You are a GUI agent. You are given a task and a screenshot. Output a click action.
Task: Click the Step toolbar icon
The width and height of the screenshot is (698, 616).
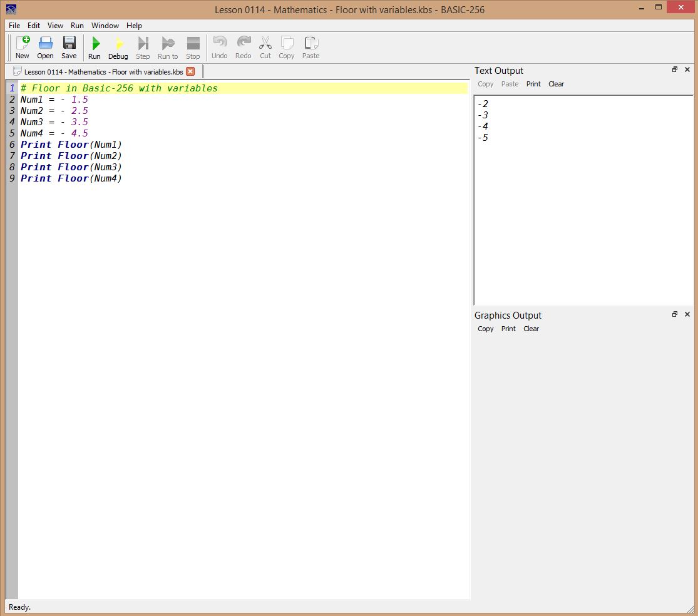(143, 48)
